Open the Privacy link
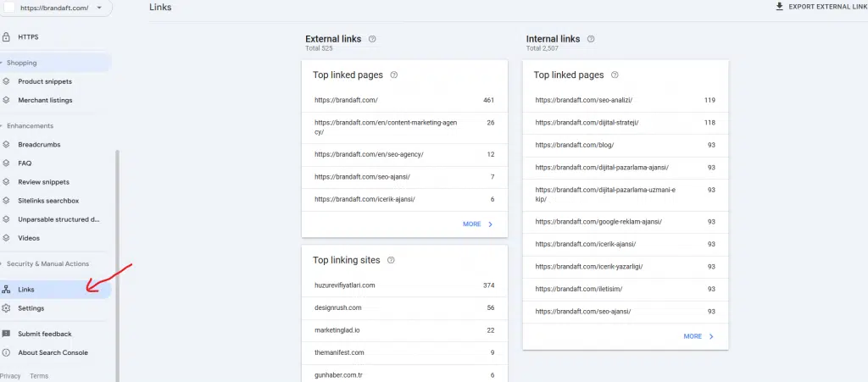Image resolution: width=868 pixels, height=382 pixels. click(x=10, y=376)
